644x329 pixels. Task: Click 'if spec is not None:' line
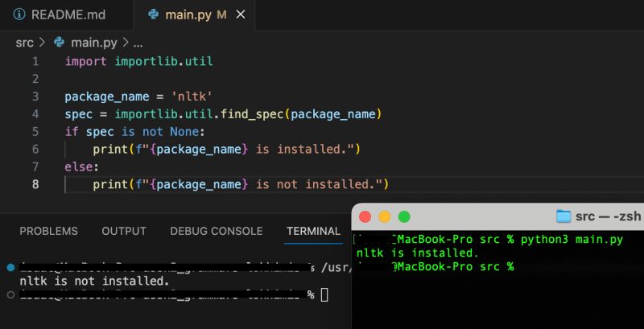[x=134, y=132]
